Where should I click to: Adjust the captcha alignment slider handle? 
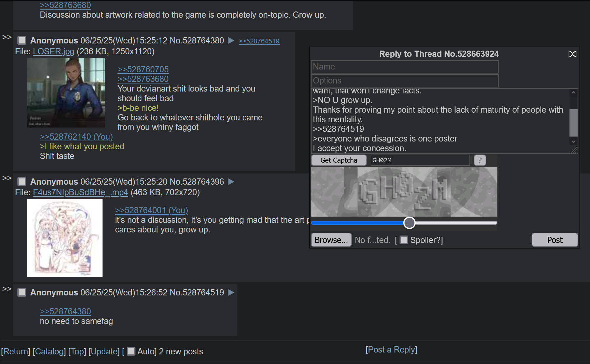pos(409,222)
